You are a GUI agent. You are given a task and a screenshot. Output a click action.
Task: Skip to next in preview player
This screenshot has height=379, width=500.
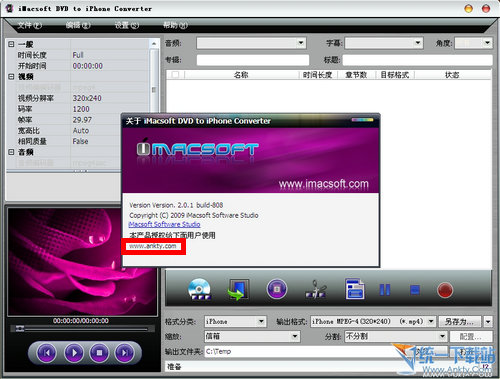[125, 352]
